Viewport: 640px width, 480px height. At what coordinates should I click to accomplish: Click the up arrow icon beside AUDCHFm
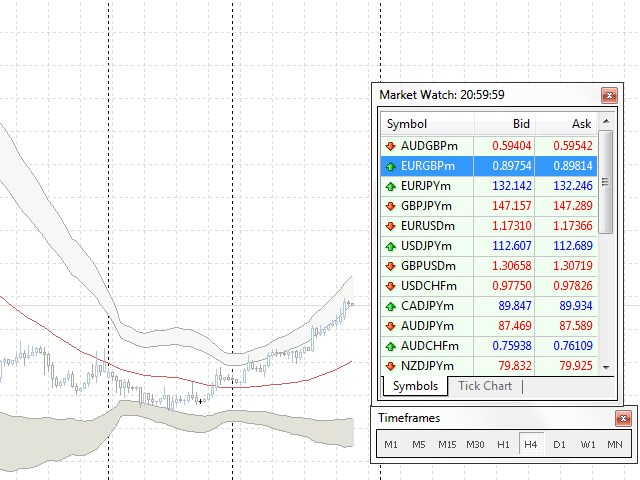[389, 346]
